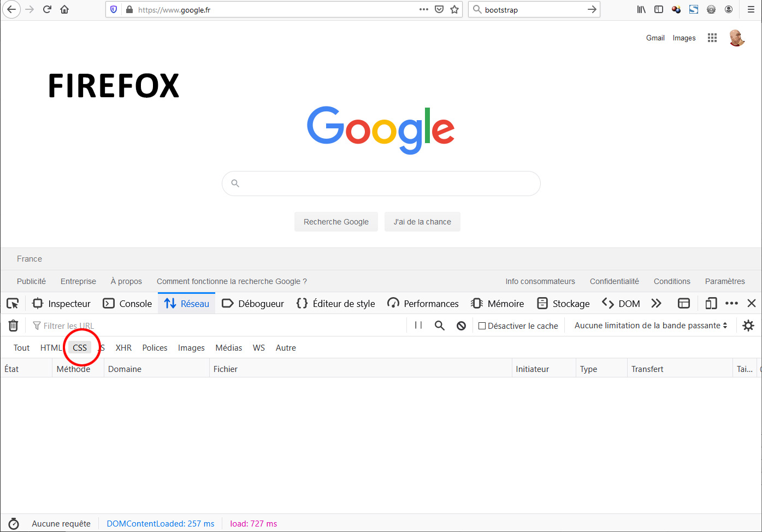Open the Firefox library

pos(641,9)
